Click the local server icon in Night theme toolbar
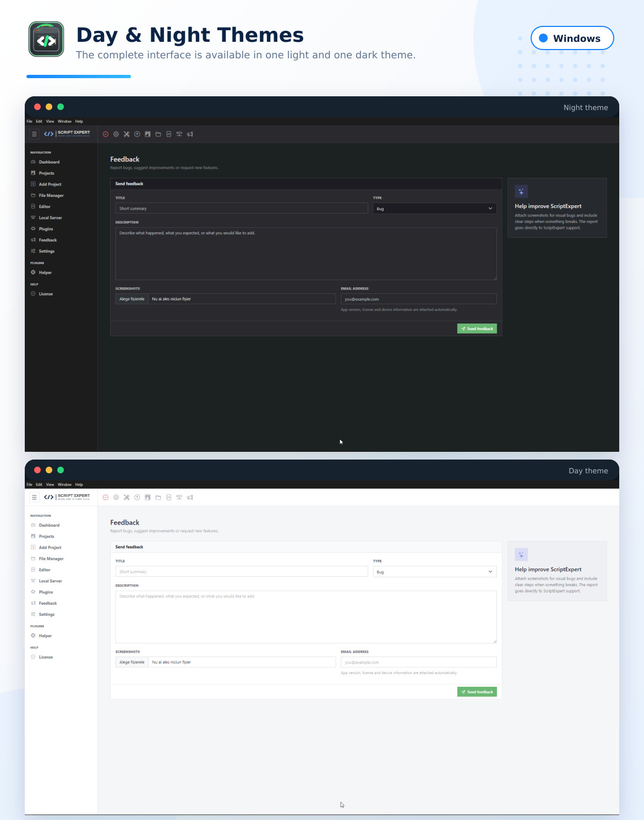 [x=179, y=134]
